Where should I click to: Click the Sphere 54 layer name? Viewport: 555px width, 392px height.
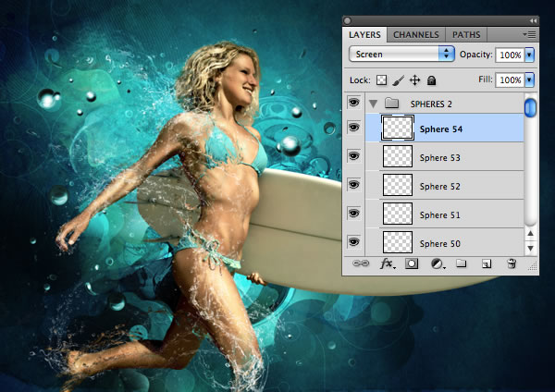coord(441,129)
